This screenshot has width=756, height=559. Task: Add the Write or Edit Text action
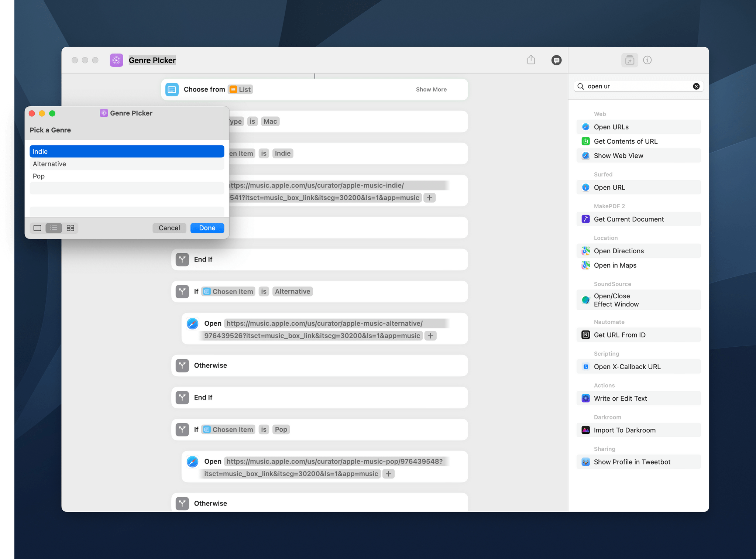click(x=639, y=398)
